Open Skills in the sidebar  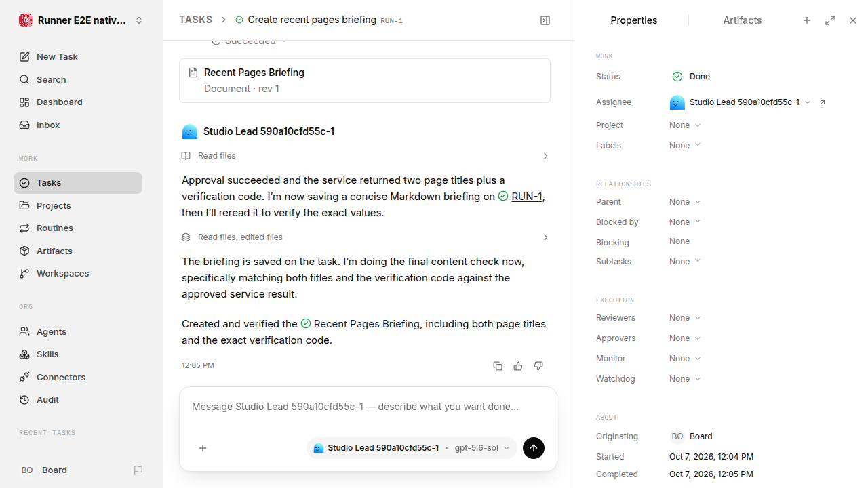click(78, 354)
